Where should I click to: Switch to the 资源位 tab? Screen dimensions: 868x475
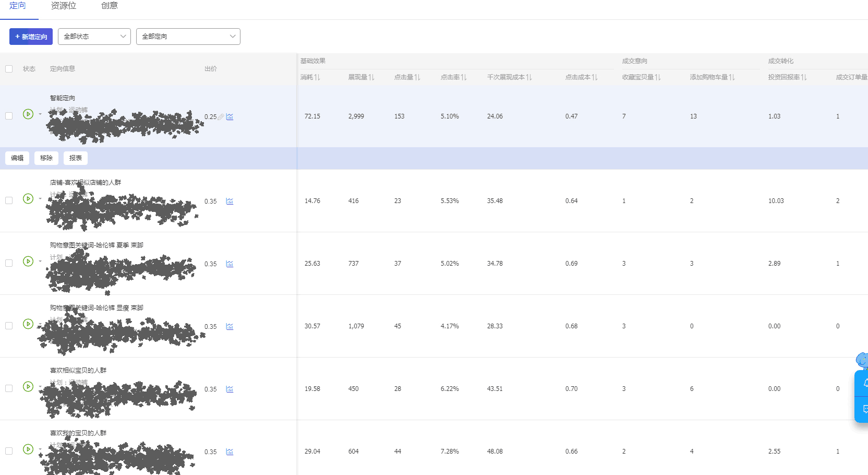pos(64,6)
